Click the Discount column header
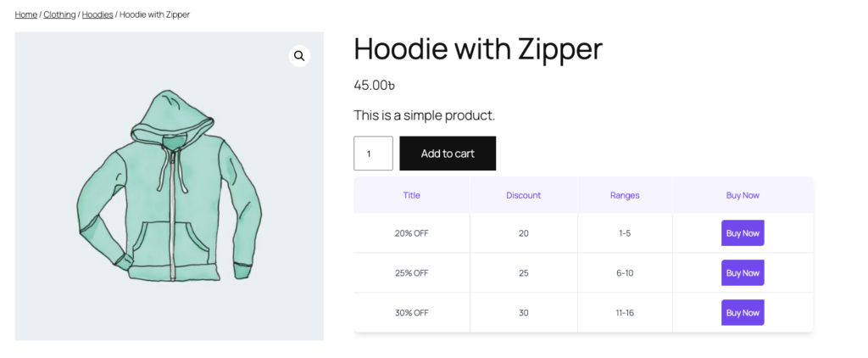 [x=523, y=195]
